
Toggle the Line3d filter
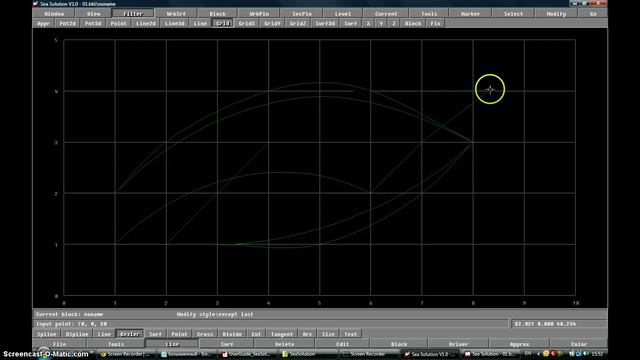click(175, 23)
